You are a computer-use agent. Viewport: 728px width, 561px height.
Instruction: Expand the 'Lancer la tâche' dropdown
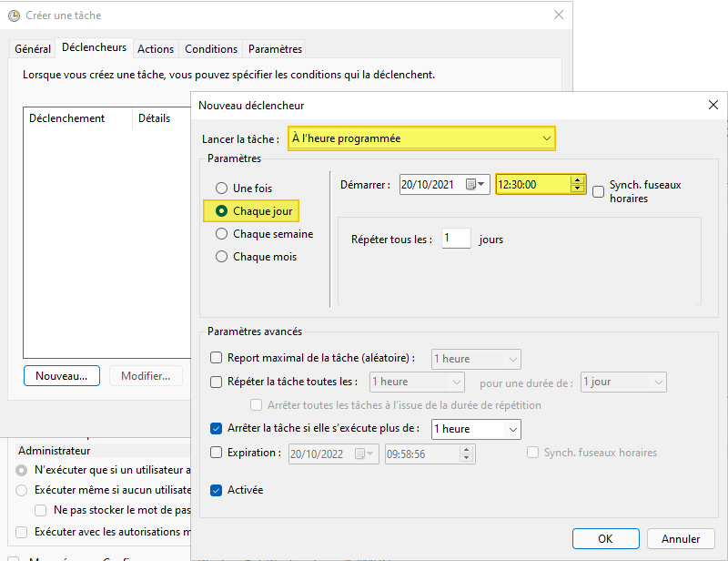pos(546,138)
